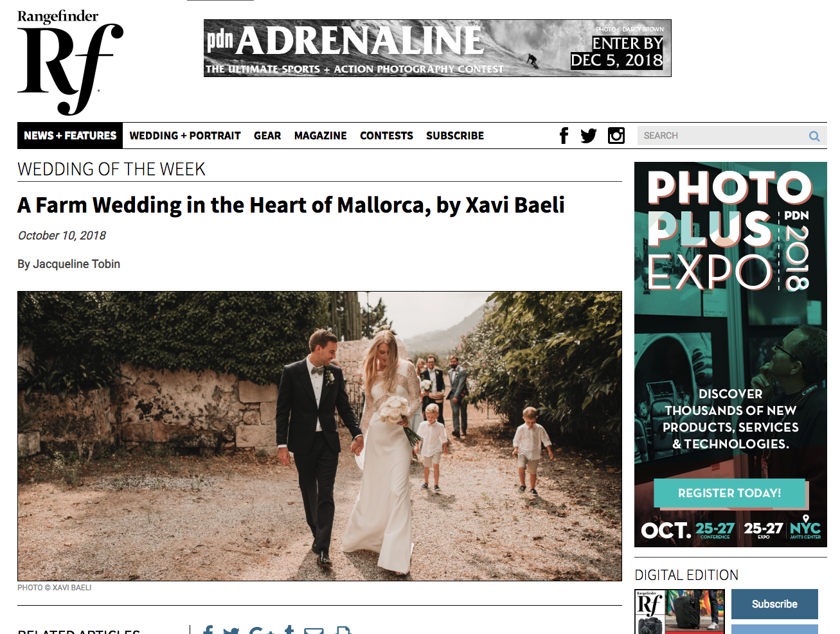The image size is (840, 634).
Task: Click the blue Subscribe button under Digital Edition
Action: point(774,604)
